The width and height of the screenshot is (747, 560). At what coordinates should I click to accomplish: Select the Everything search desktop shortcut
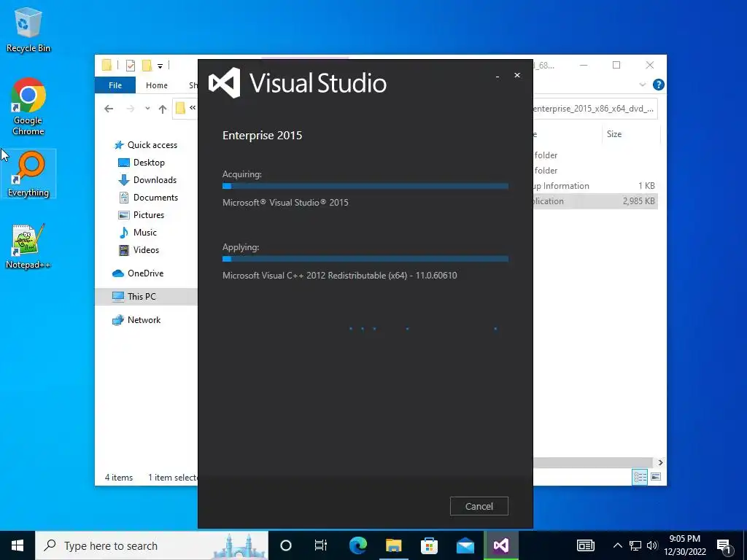pos(28,174)
